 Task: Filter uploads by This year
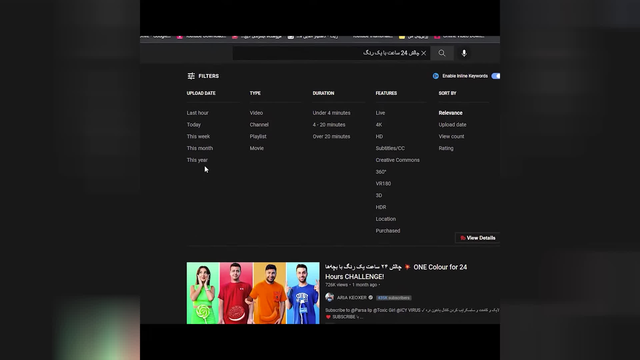[x=197, y=160]
